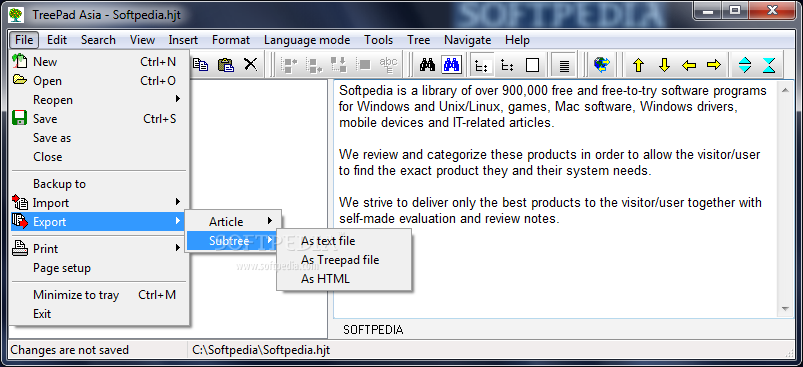Viewport: 803px width, 367px height.
Task: Open the Tools menu
Action: [378, 40]
